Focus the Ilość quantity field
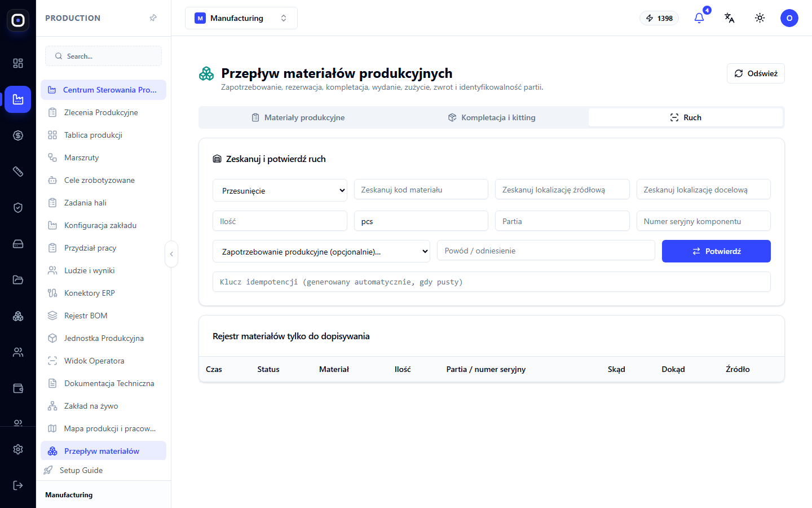The width and height of the screenshot is (812, 508). (280, 221)
